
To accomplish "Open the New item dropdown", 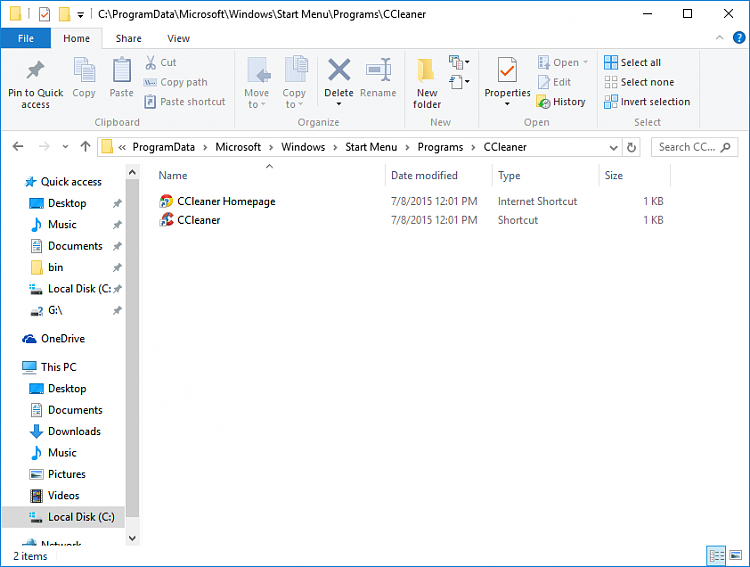I will coord(459,62).
